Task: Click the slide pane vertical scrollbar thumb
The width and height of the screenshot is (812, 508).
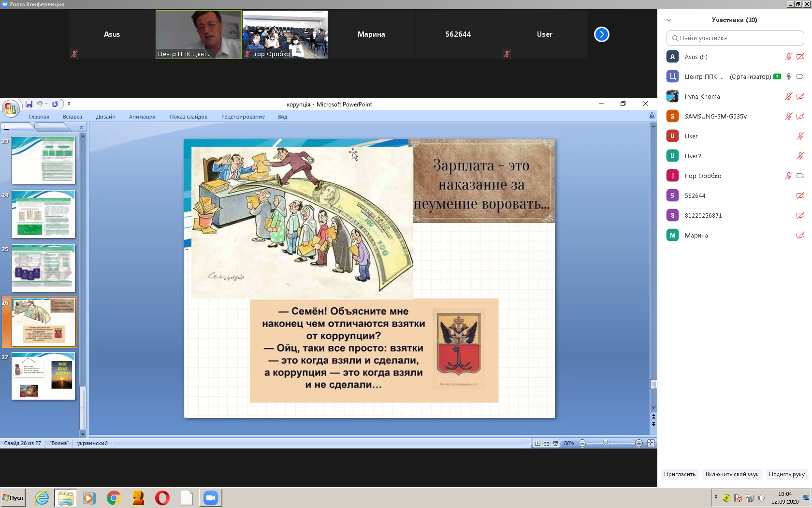Action: (x=83, y=407)
